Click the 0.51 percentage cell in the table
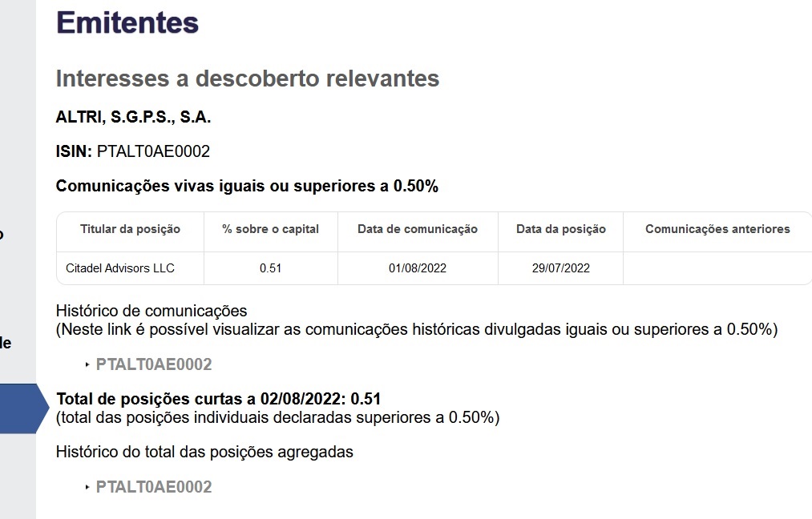 point(270,268)
